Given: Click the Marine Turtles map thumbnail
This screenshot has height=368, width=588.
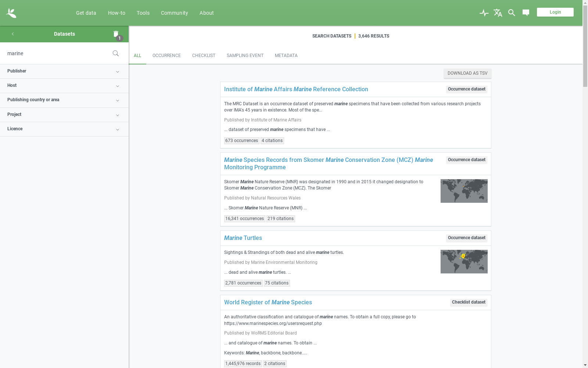Looking at the screenshot, I should 464,262.
